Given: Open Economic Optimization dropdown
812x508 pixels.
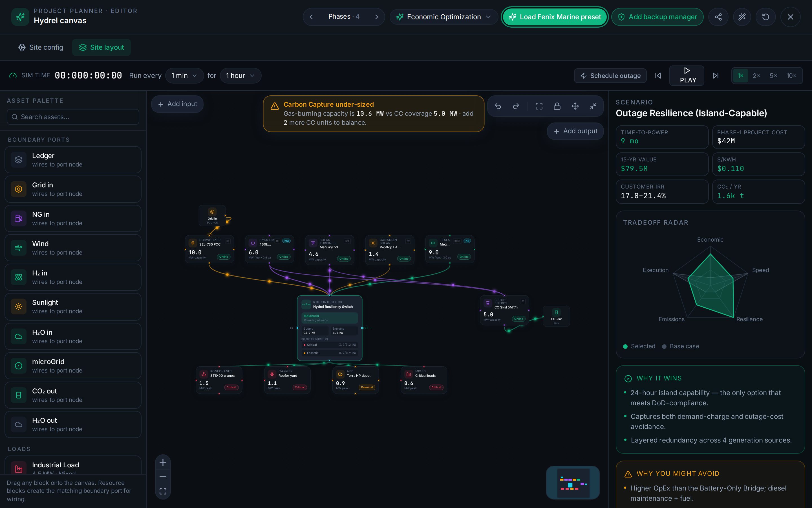Looking at the screenshot, I should click(443, 17).
